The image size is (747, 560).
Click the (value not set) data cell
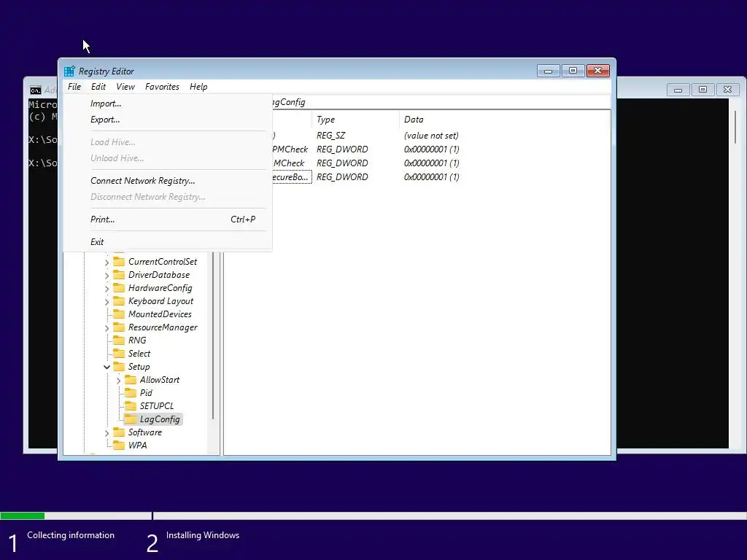(x=431, y=135)
